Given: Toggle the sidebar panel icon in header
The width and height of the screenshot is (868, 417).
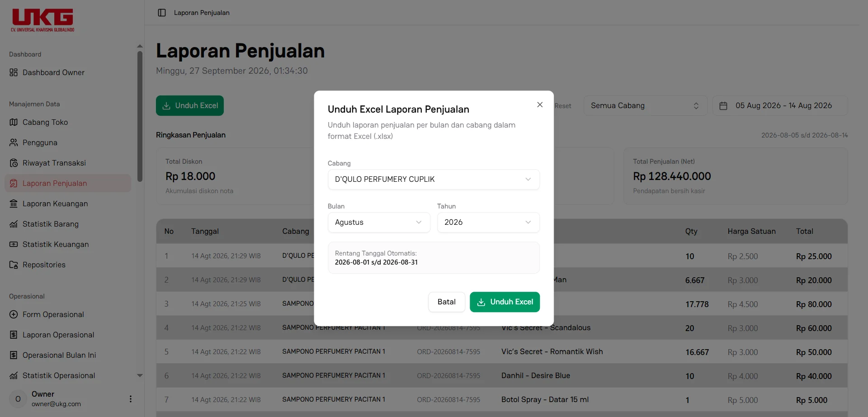Looking at the screenshot, I should click(x=162, y=13).
